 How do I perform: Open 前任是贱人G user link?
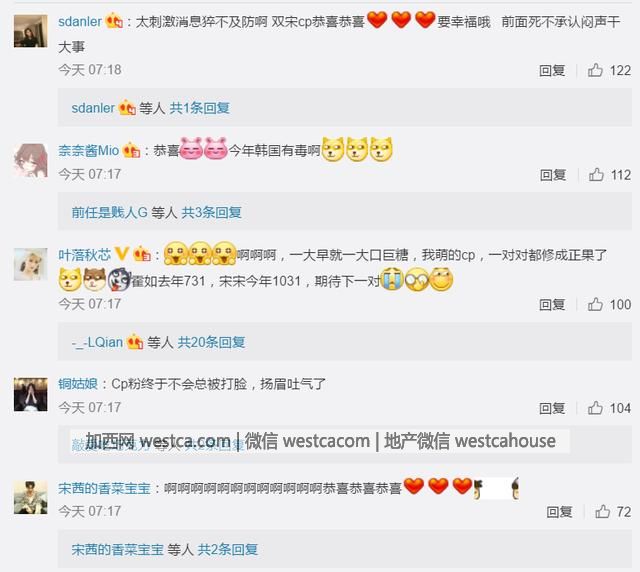tap(109, 212)
